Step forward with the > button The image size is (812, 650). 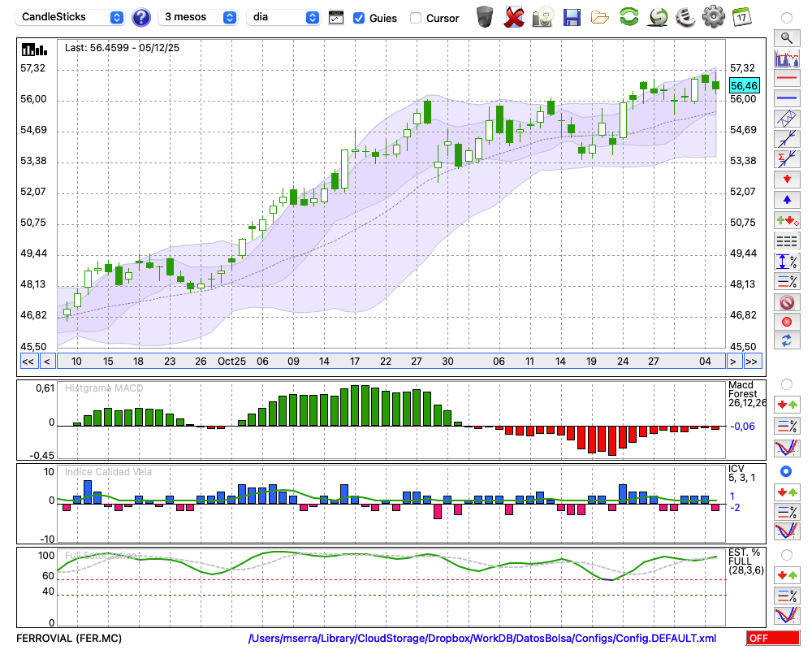pyautogui.click(x=732, y=362)
